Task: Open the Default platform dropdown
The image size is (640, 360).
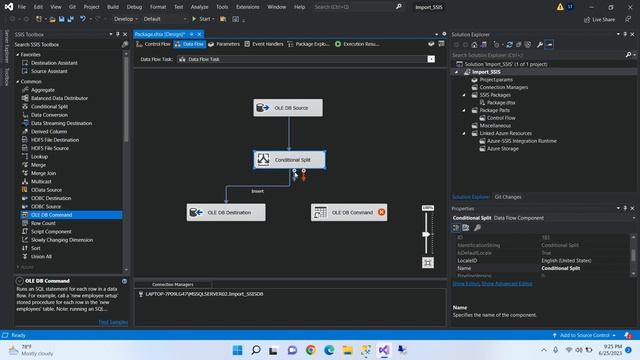Action: tap(165, 19)
